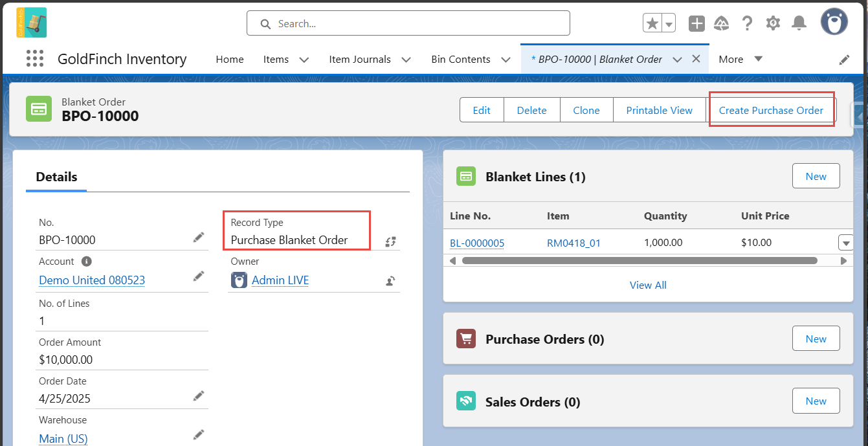Image resolution: width=868 pixels, height=446 pixels.
Task: Click the Unit Price column header
Action: click(765, 216)
